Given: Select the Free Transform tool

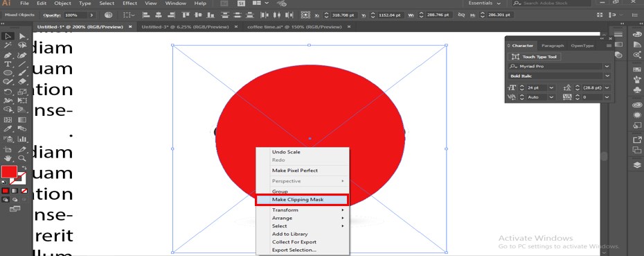Looking at the screenshot, I should (x=22, y=101).
